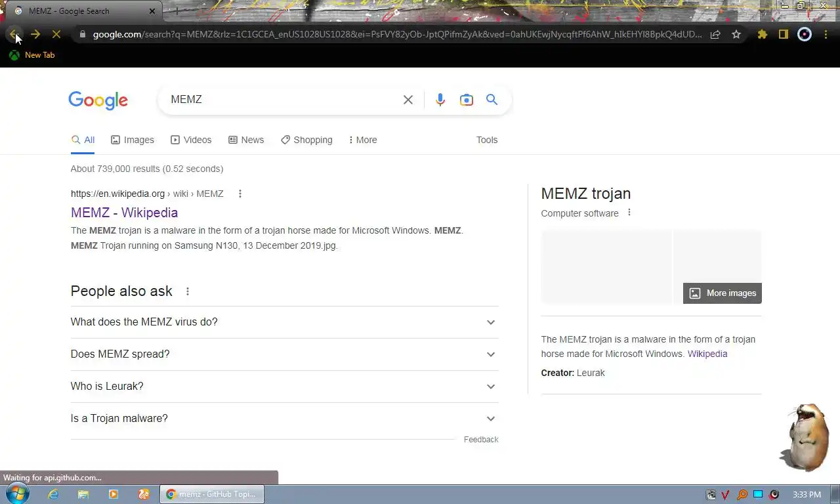Click the lock site info icon
Screen dimensions: 840x504
point(82,34)
